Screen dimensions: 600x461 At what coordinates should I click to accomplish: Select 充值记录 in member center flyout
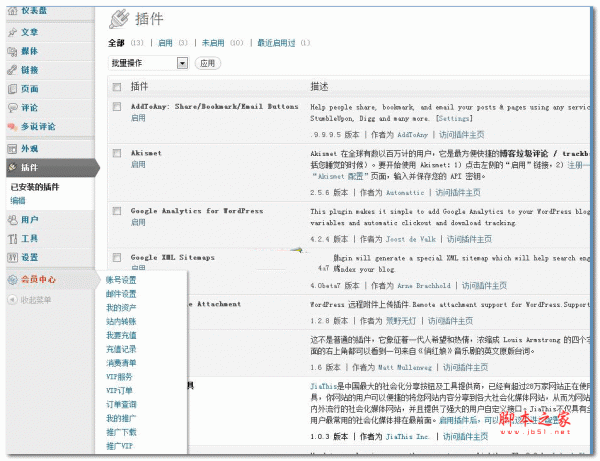pyautogui.click(x=121, y=349)
